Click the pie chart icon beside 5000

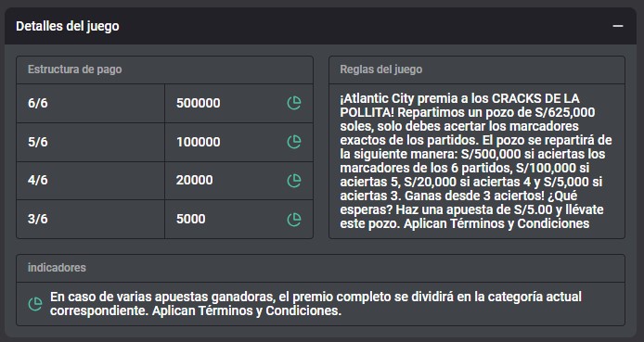294,219
